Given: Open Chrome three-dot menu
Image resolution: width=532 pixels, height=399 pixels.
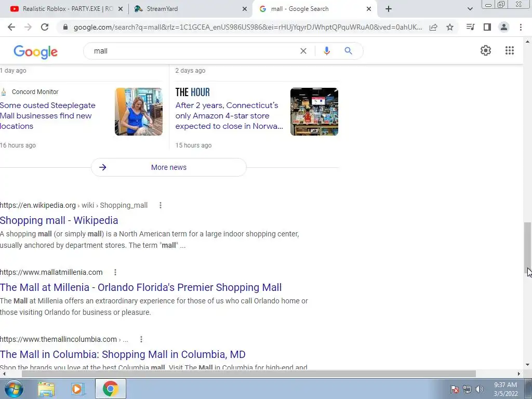Looking at the screenshot, I should [x=521, y=27].
